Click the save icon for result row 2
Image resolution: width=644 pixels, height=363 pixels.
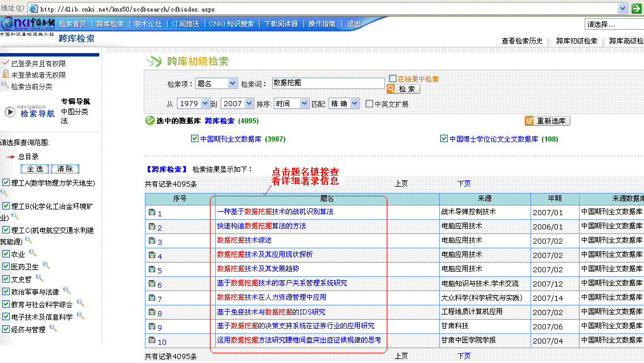tap(152, 227)
